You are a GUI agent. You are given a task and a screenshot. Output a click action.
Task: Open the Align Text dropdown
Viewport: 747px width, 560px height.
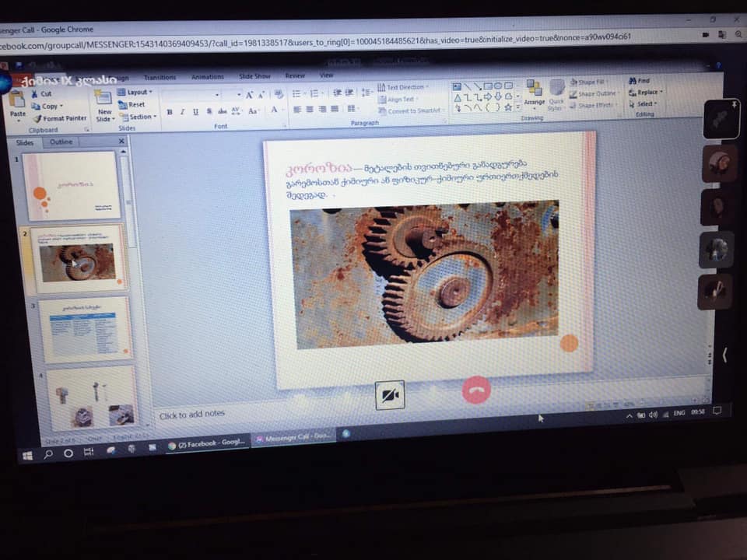click(398, 99)
